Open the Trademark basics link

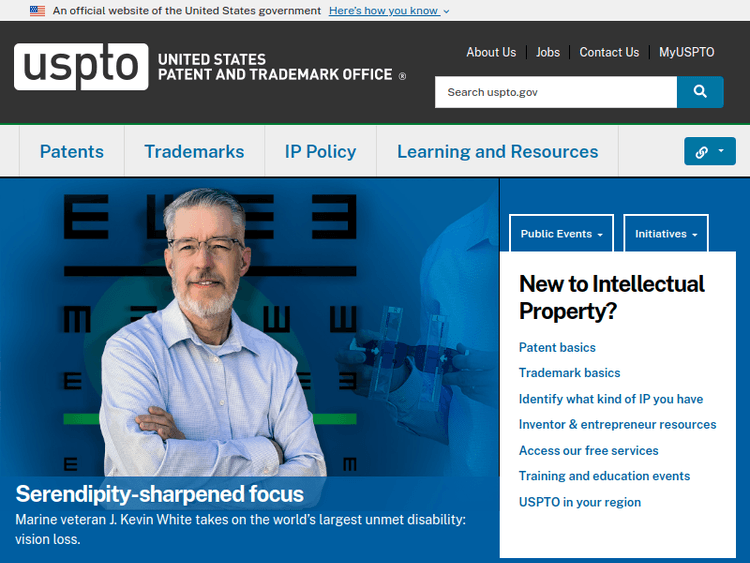(569, 373)
